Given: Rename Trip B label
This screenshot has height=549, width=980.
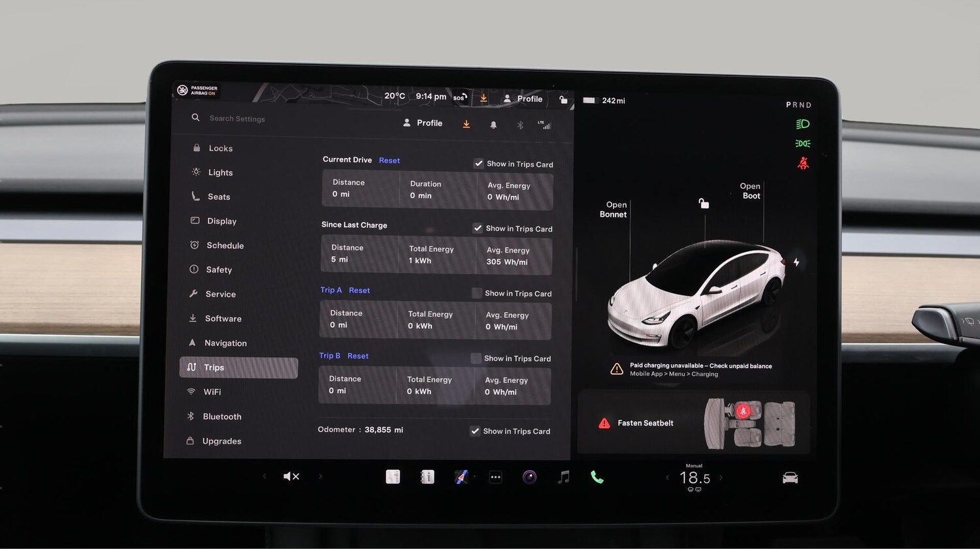Looking at the screenshot, I should (x=330, y=356).
